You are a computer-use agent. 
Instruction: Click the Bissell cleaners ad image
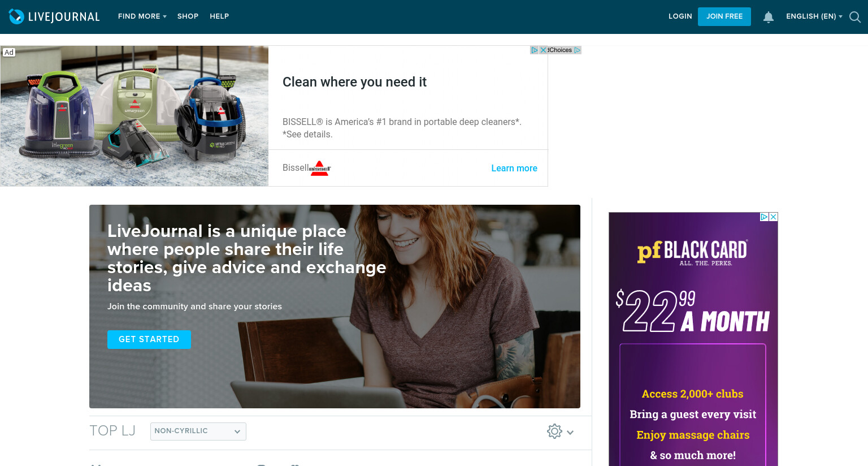134,116
